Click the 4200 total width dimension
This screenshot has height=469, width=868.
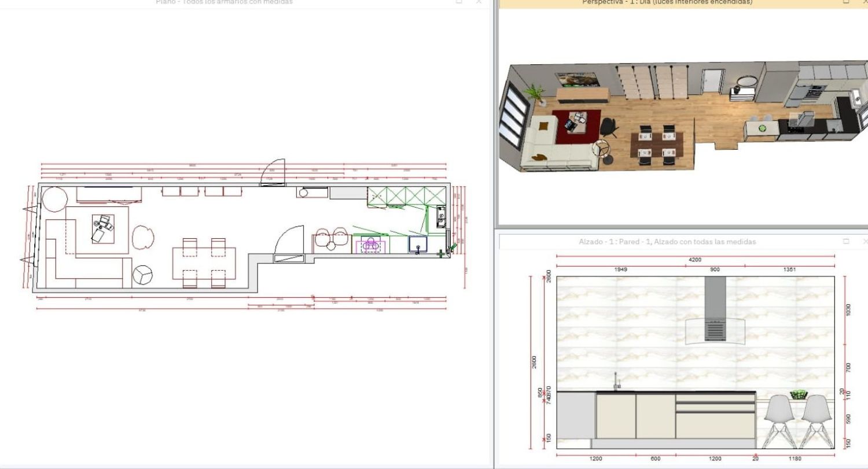695,260
